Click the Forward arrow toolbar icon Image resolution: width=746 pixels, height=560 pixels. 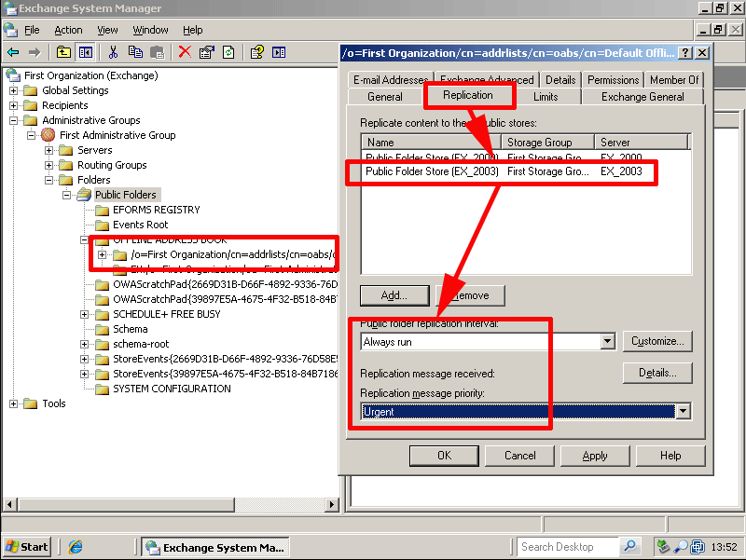(x=35, y=52)
